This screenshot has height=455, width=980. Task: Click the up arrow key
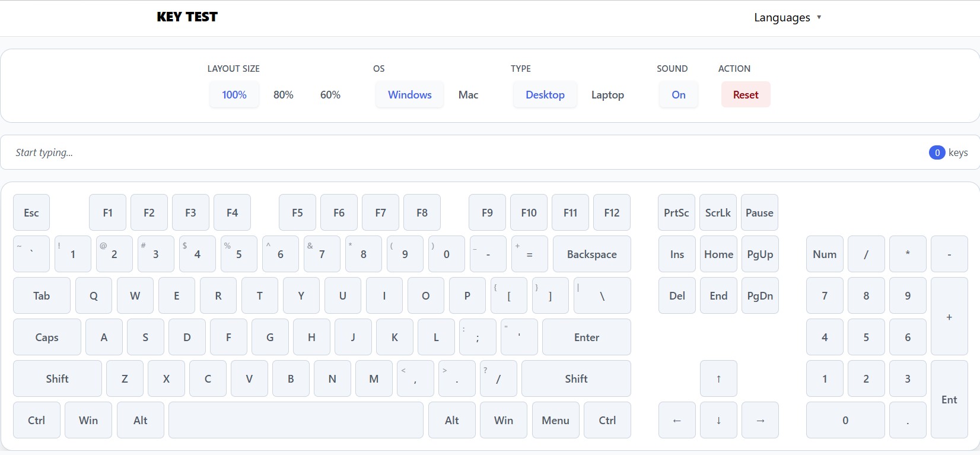click(x=718, y=378)
